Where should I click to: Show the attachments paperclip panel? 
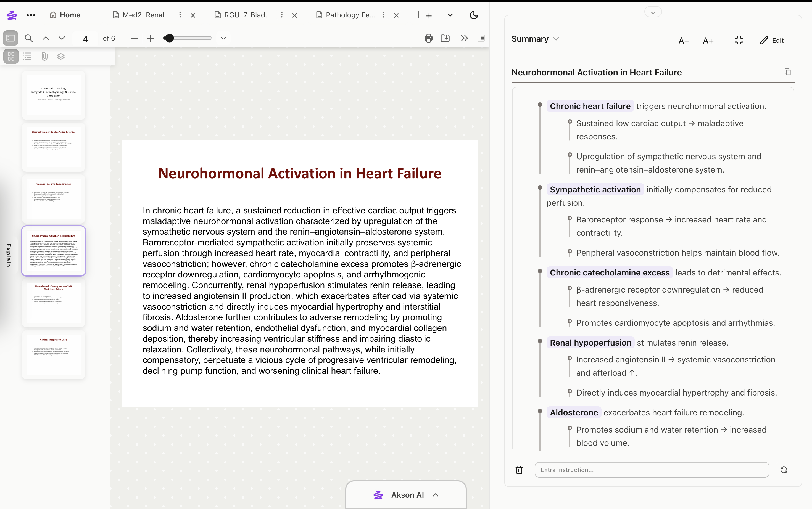coord(44,56)
